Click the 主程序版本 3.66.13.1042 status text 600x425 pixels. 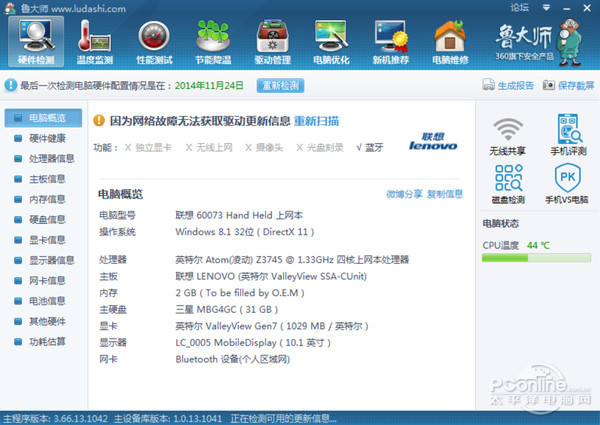click(55, 418)
